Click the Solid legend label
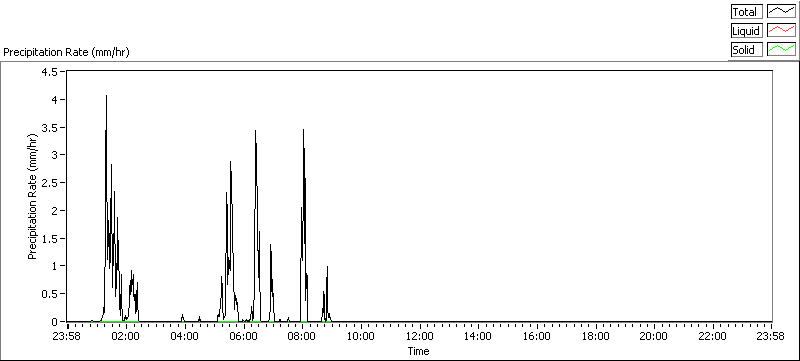 coord(746,50)
